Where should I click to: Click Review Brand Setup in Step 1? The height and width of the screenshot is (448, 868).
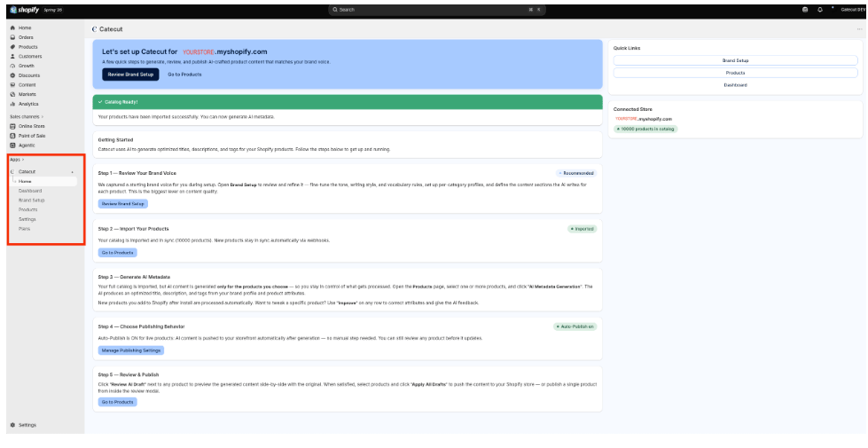[123, 204]
